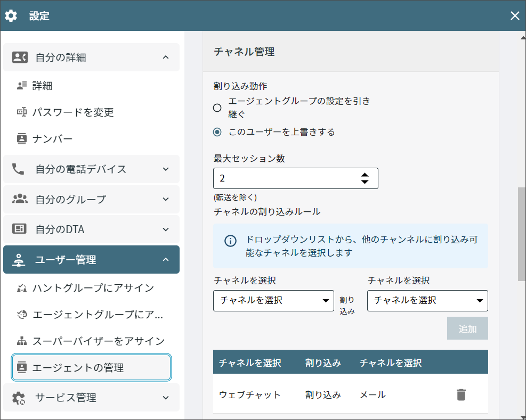Decrease 最大セッション数 with down arrow

pyautogui.click(x=365, y=182)
